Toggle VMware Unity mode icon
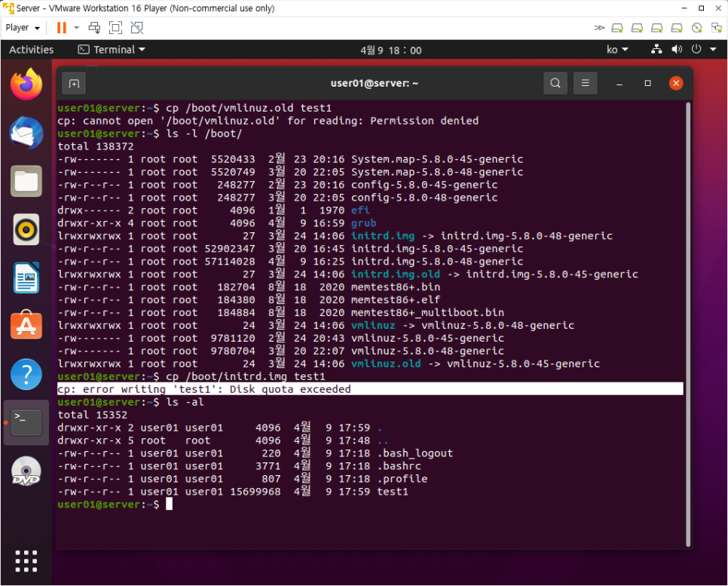This screenshot has height=586, width=728. (x=137, y=28)
